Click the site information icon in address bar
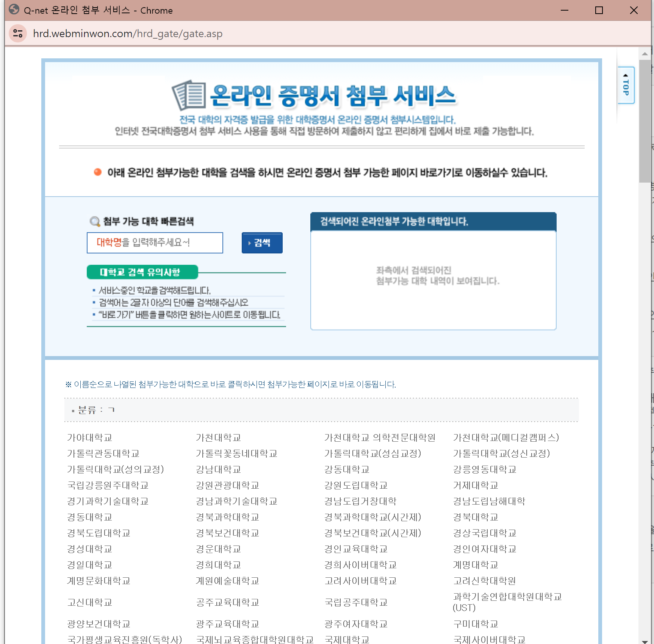The image size is (654, 644). coord(18,33)
